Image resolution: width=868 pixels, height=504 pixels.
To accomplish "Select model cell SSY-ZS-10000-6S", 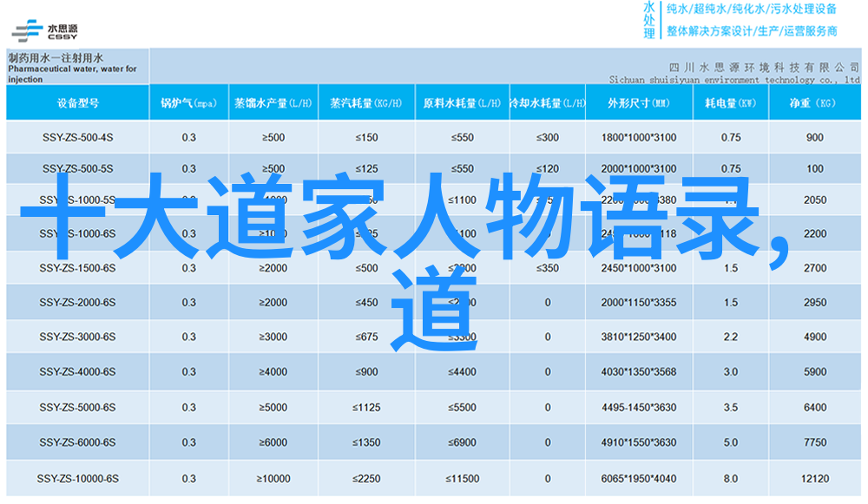I will point(77,479).
